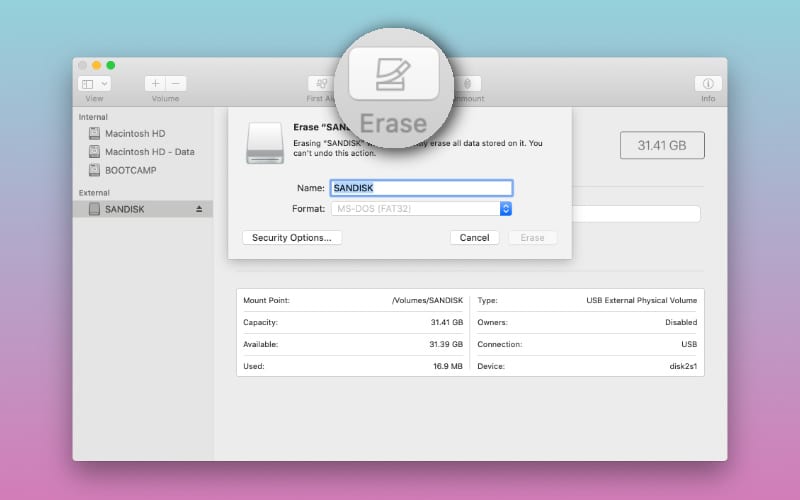The width and height of the screenshot is (800, 500).
Task: Select Macintosh HD - Data volume
Action: [149, 152]
